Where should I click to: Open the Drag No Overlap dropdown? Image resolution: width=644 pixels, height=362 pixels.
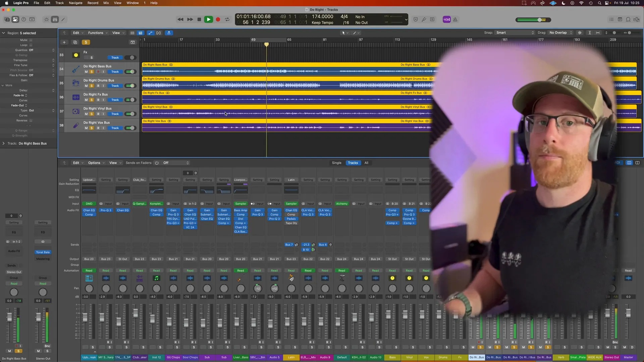pyautogui.click(x=560, y=33)
